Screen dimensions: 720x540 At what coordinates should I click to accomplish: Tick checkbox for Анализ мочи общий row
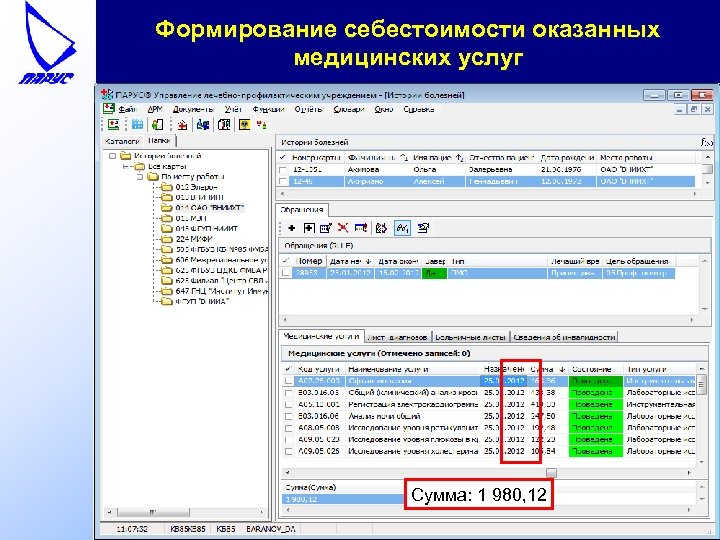[288, 417]
